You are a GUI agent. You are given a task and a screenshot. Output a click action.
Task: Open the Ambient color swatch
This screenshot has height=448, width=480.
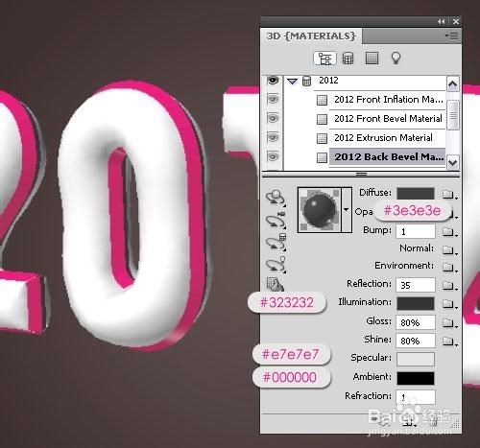[416, 378]
